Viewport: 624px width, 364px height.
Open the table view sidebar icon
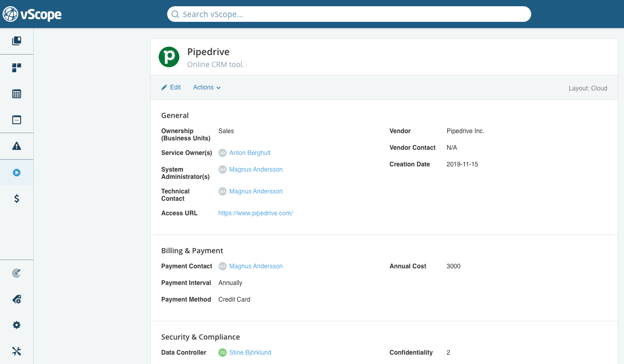[x=17, y=94]
